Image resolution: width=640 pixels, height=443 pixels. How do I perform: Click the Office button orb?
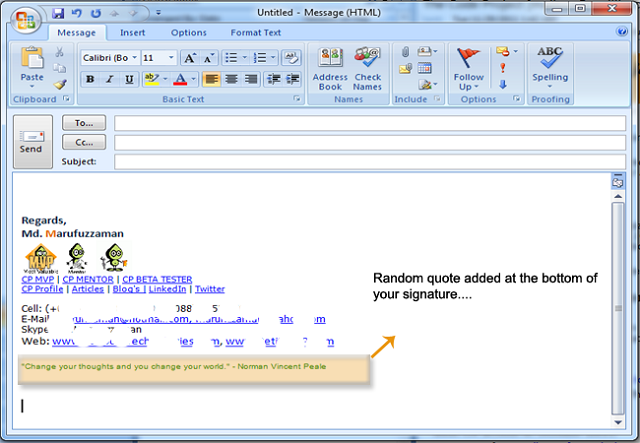25,21
